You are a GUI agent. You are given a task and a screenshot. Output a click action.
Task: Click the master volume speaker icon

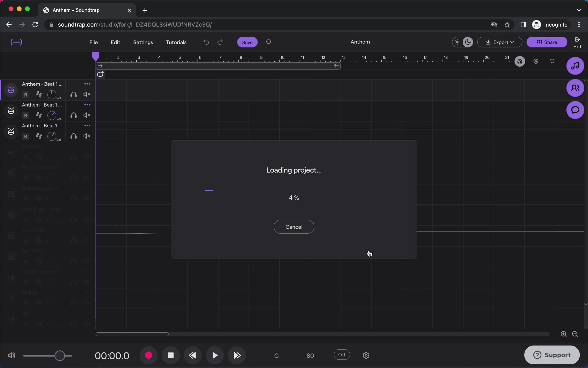pos(11,355)
